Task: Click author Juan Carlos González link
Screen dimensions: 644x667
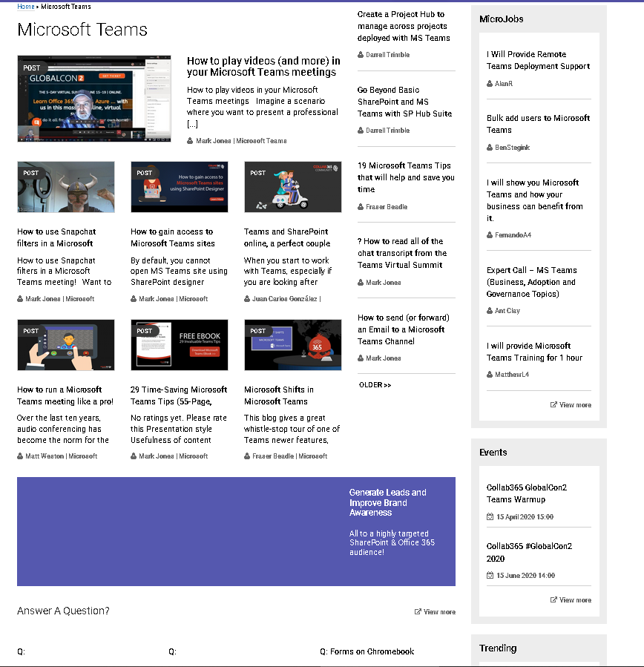Action: coord(285,299)
